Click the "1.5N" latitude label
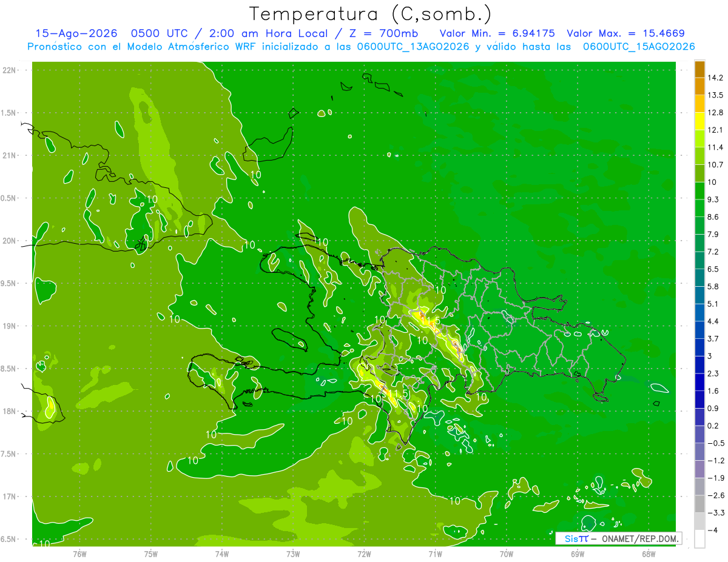The image size is (728, 562). (9, 113)
